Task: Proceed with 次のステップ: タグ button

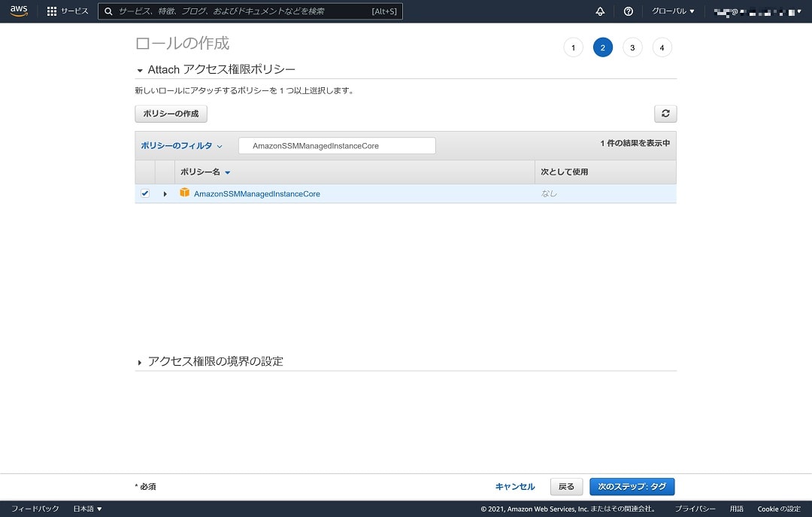Action: (632, 486)
